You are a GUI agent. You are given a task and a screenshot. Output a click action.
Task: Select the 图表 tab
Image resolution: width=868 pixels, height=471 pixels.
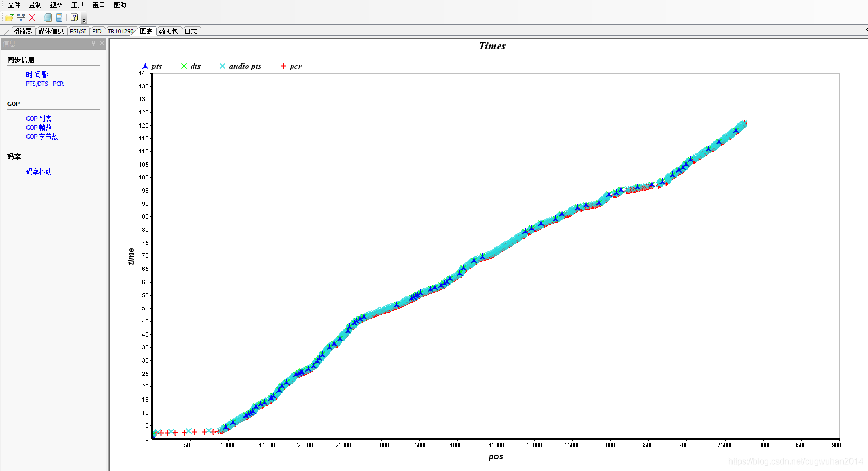146,31
